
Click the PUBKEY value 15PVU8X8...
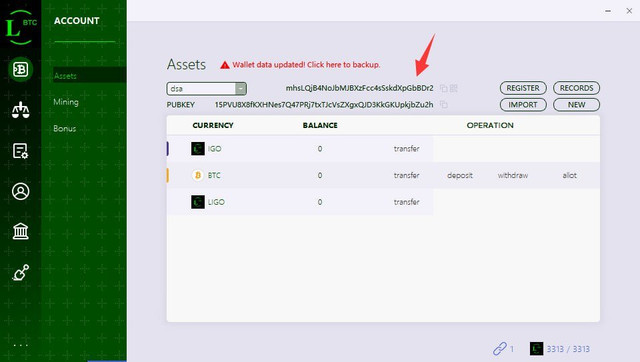pyautogui.click(x=324, y=105)
